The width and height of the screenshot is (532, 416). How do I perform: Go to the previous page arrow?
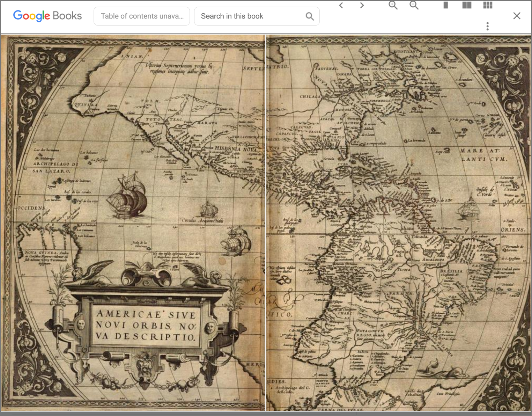[x=341, y=5]
